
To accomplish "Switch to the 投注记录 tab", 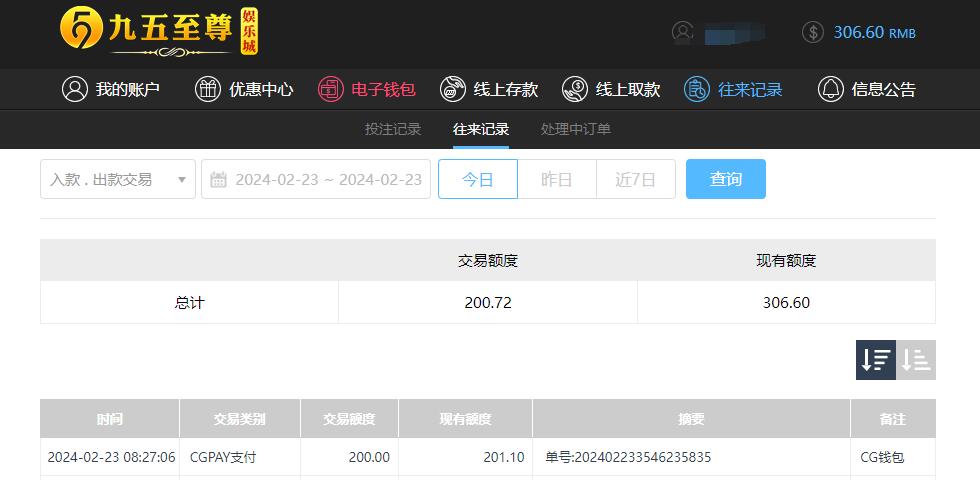I will (393, 129).
